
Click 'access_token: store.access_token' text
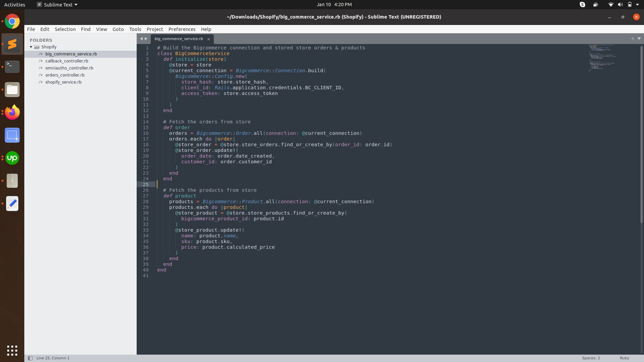point(229,93)
